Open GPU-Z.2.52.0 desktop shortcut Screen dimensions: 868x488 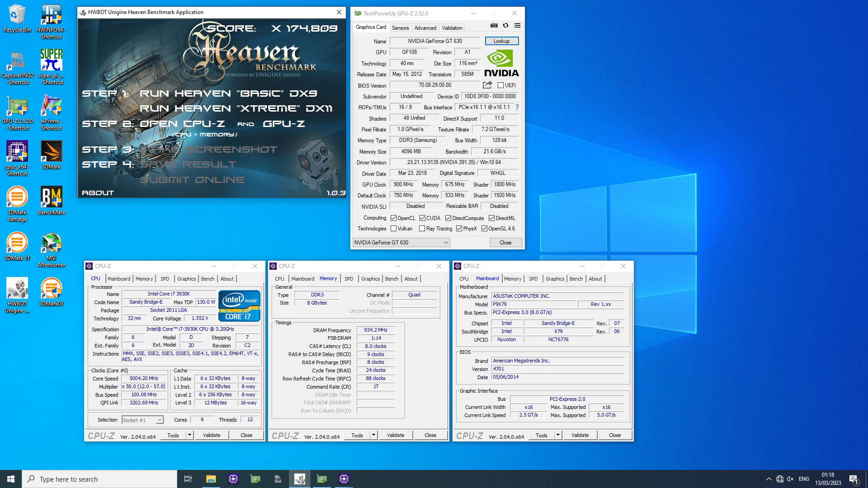point(17,113)
